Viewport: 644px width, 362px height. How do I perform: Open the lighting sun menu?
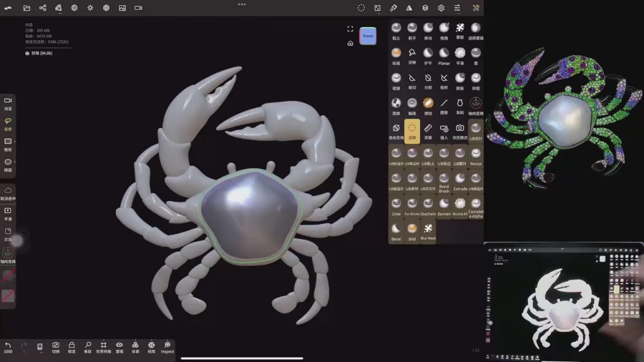pyautogui.click(x=91, y=8)
